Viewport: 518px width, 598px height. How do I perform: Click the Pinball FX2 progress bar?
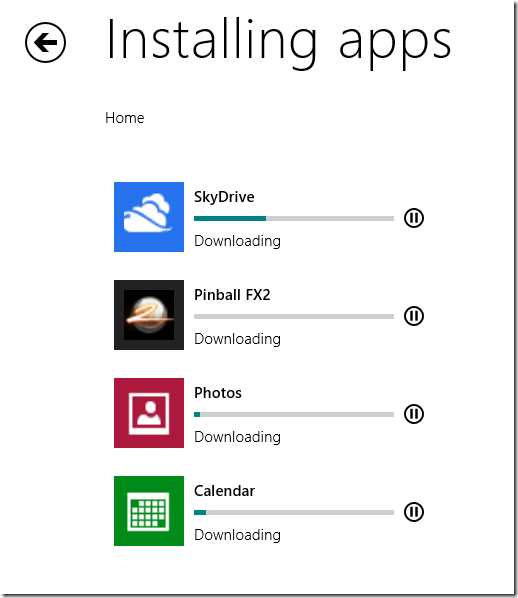click(x=294, y=317)
